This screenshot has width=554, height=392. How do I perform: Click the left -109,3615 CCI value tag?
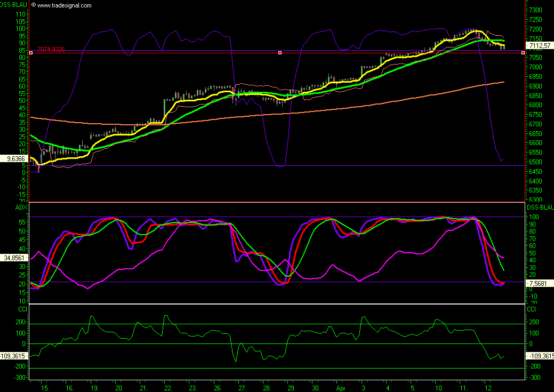coord(14,355)
